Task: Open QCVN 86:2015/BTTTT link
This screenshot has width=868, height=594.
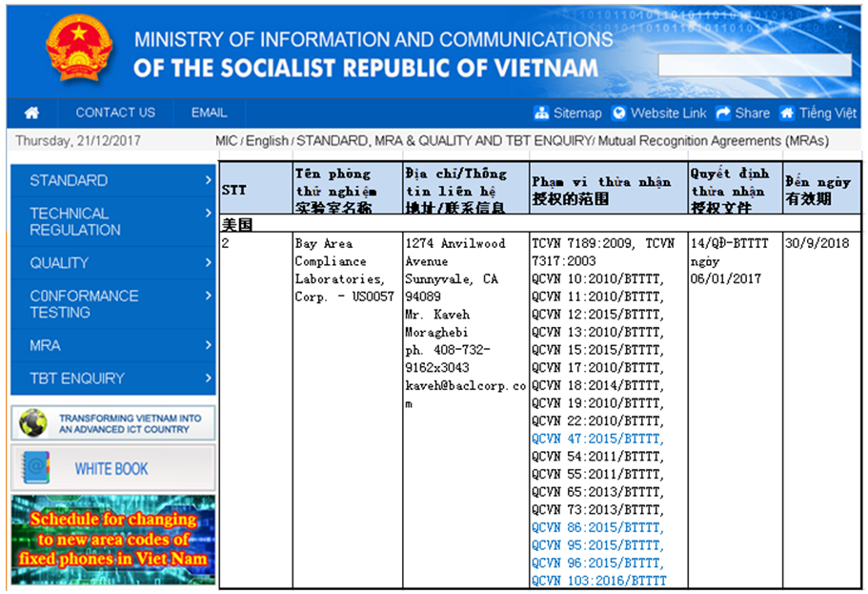Action: click(x=597, y=527)
